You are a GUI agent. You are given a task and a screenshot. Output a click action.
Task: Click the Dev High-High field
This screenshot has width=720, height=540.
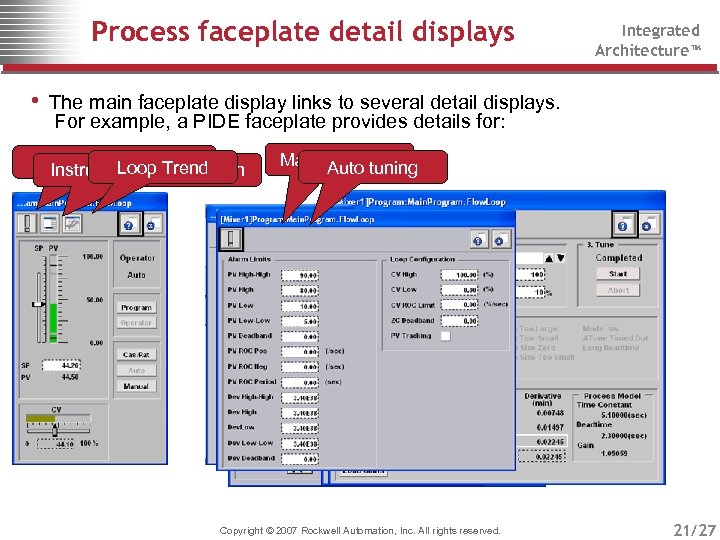tap(300, 398)
